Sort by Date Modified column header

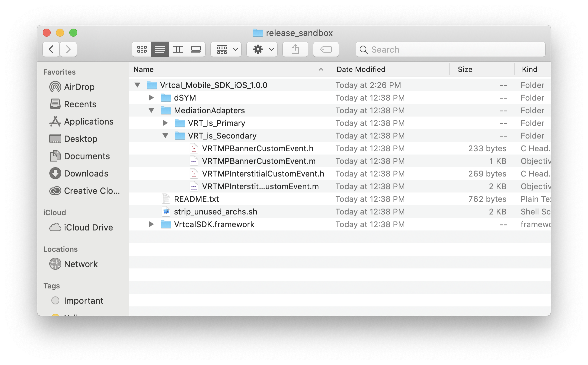361,69
